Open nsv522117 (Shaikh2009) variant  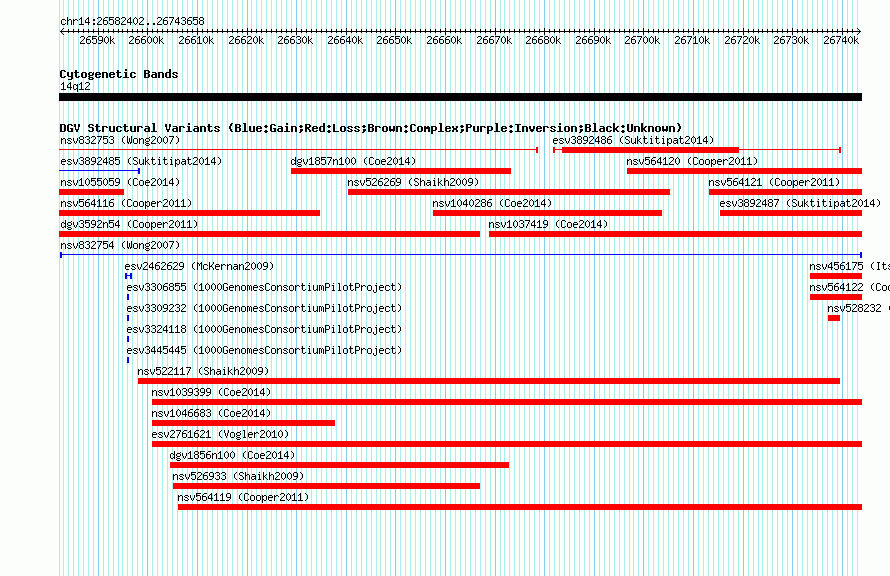[x=203, y=371]
